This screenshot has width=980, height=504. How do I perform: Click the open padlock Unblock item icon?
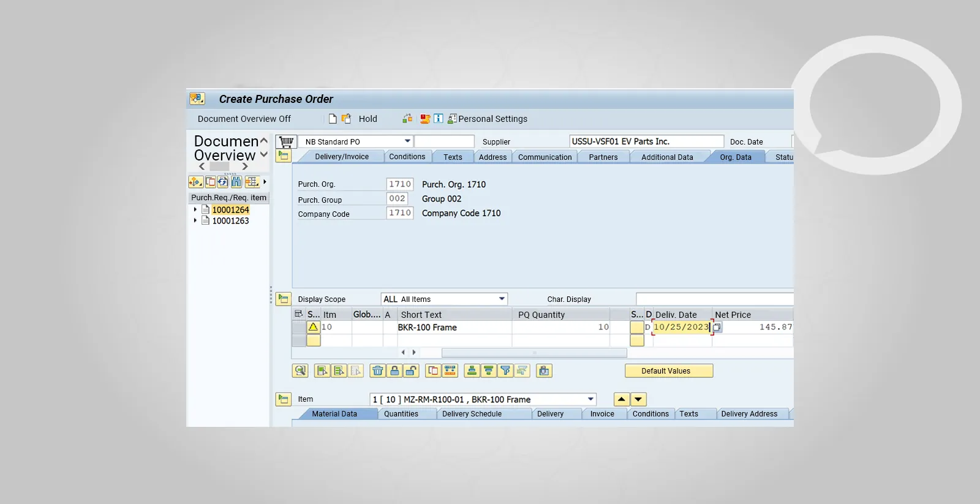tap(411, 370)
